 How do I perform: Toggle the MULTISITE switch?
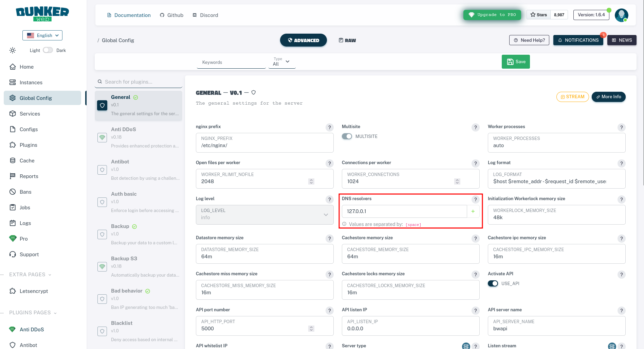[347, 136]
